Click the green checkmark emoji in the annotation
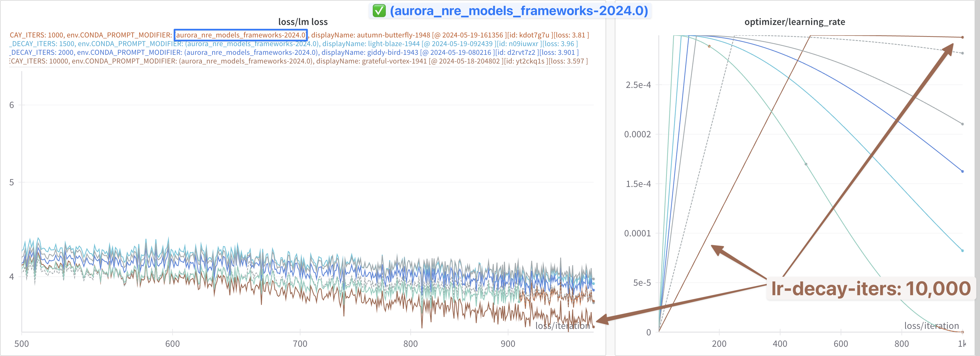 (379, 11)
